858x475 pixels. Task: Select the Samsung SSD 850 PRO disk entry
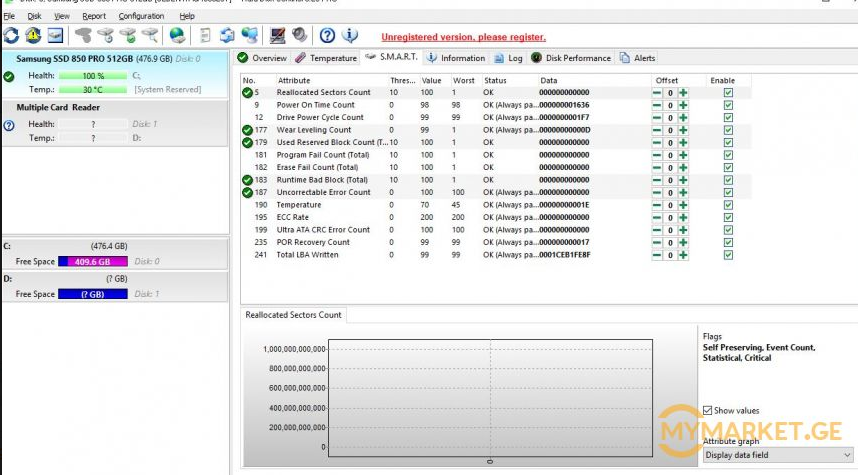click(x=115, y=74)
